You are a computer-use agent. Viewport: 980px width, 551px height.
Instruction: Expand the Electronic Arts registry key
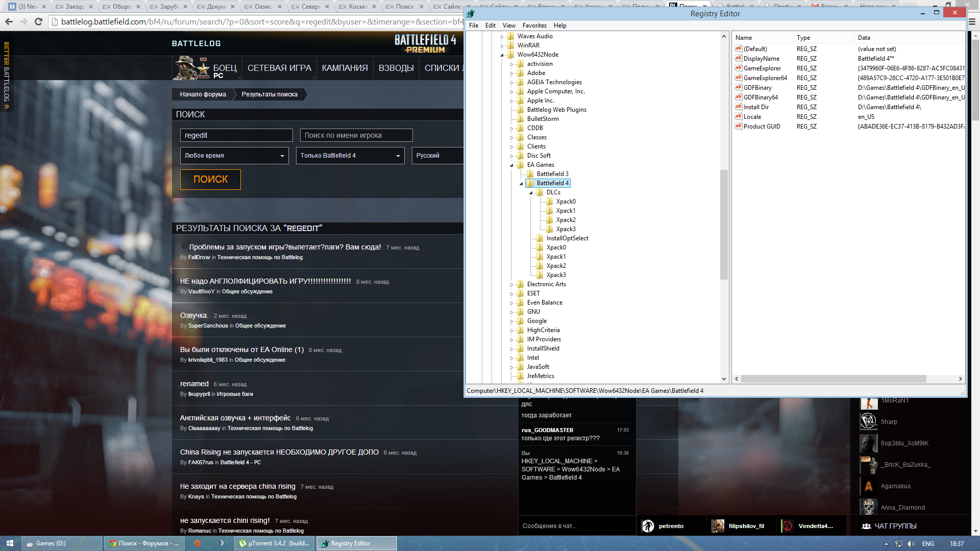(511, 285)
